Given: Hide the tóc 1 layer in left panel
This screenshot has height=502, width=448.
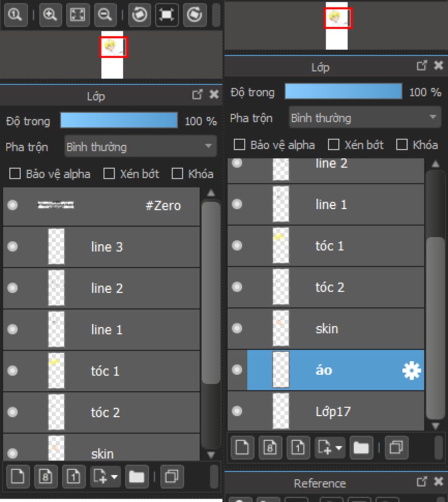Looking at the screenshot, I should point(13,371).
